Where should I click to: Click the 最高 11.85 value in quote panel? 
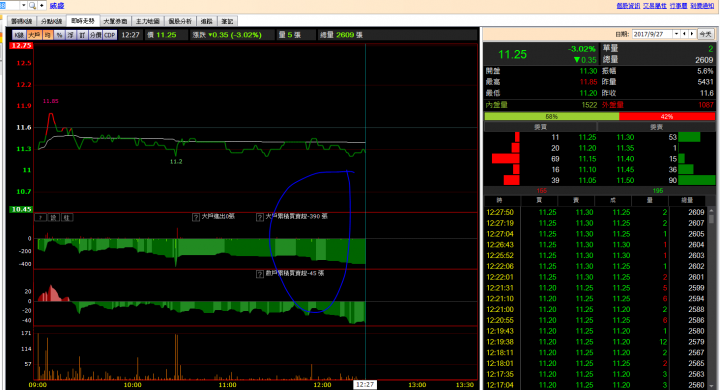click(588, 82)
